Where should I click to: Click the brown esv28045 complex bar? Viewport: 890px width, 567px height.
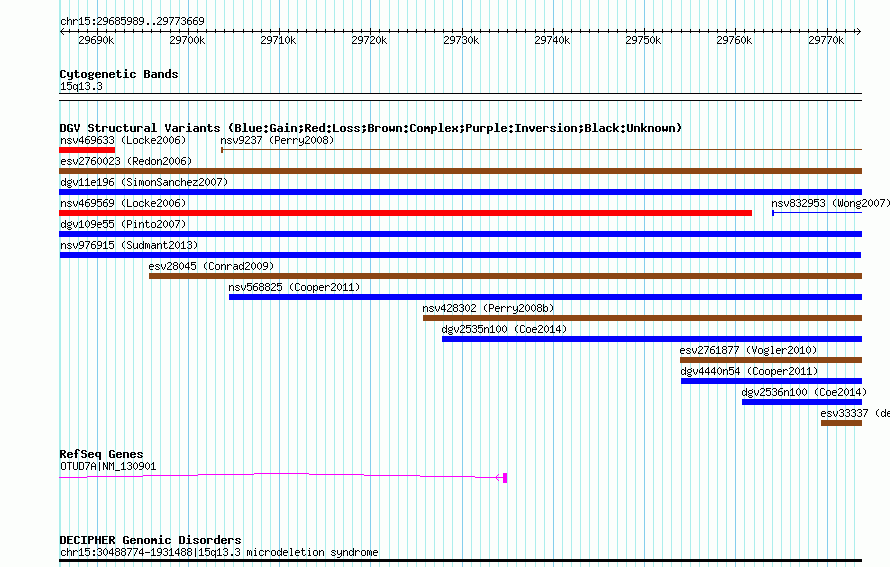pos(505,276)
